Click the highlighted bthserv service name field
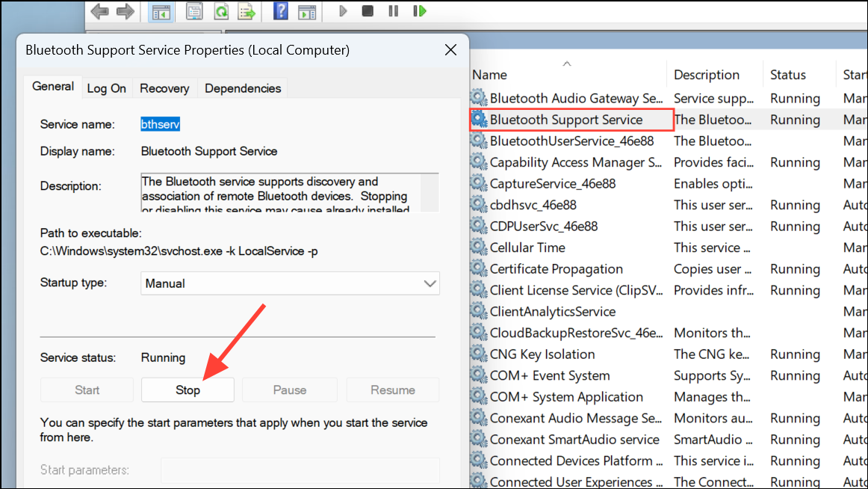The image size is (868, 489). [160, 124]
